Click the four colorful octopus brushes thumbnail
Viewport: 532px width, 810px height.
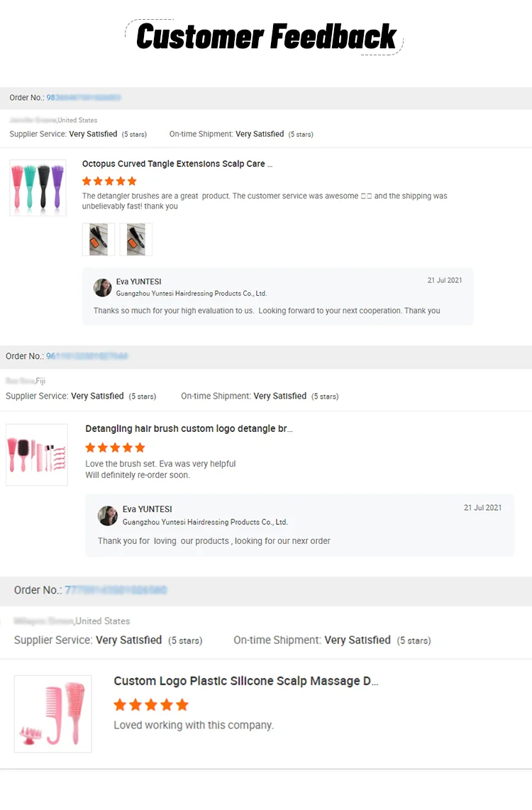click(38, 187)
